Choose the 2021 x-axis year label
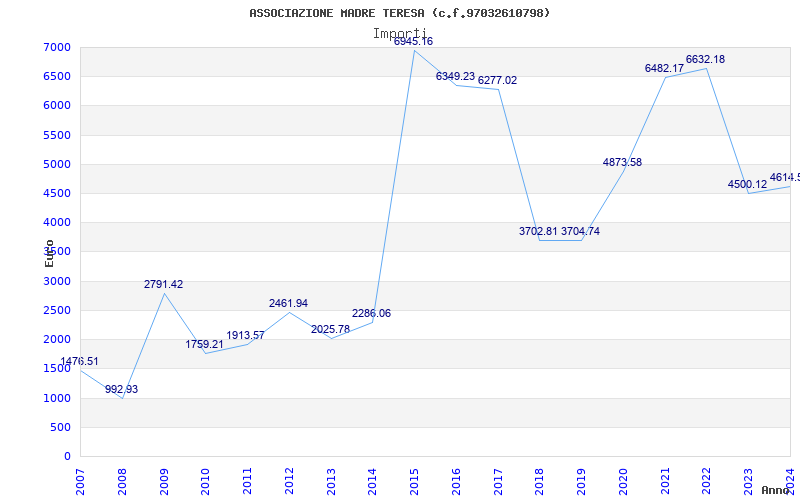The width and height of the screenshot is (800, 500). pyautogui.click(x=665, y=482)
